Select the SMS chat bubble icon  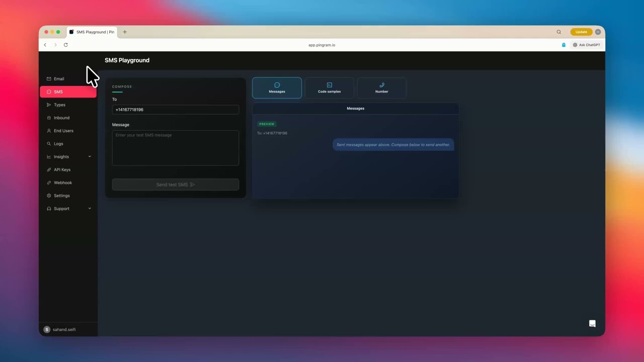tap(49, 92)
